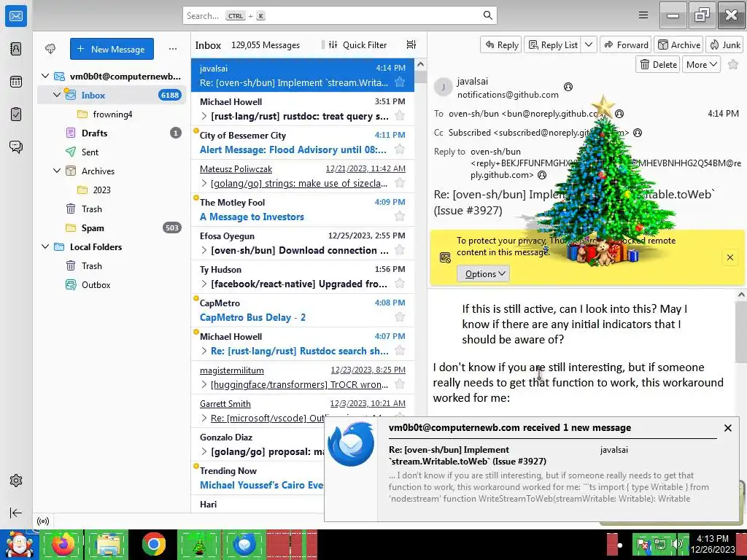The width and height of the screenshot is (747, 560).
Task: Collapse the spaces toolbar arrow icon
Action: [x=16, y=513]
